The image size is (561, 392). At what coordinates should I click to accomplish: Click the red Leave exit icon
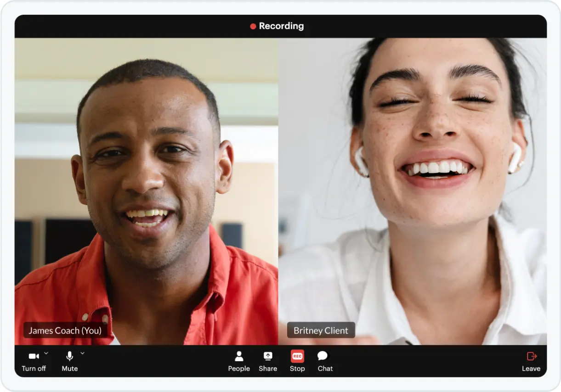[531, 355]
